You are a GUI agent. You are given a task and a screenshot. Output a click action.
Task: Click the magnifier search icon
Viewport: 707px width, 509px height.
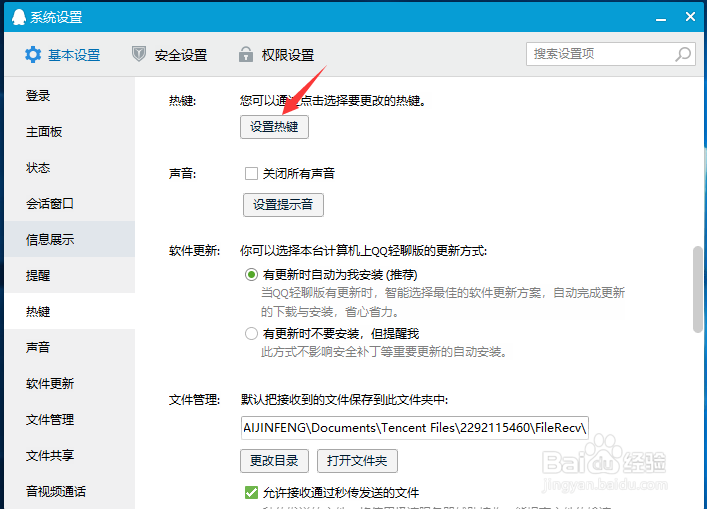point(683,54)
